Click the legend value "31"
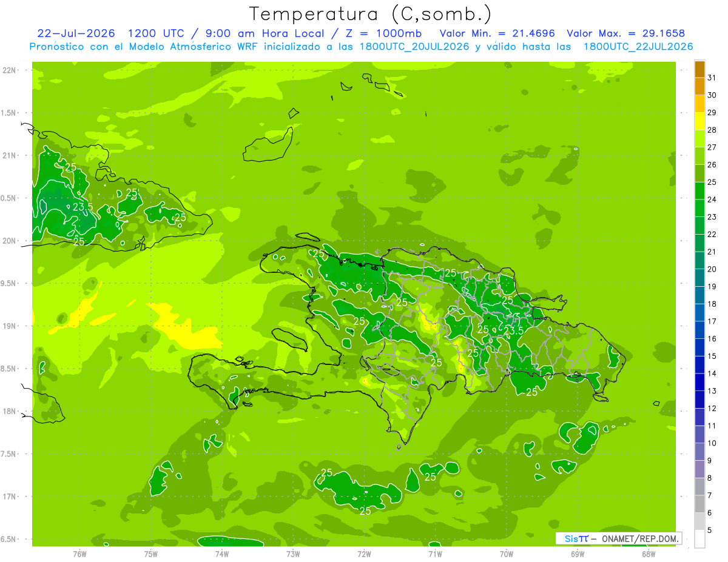 (x=712, y=78)
